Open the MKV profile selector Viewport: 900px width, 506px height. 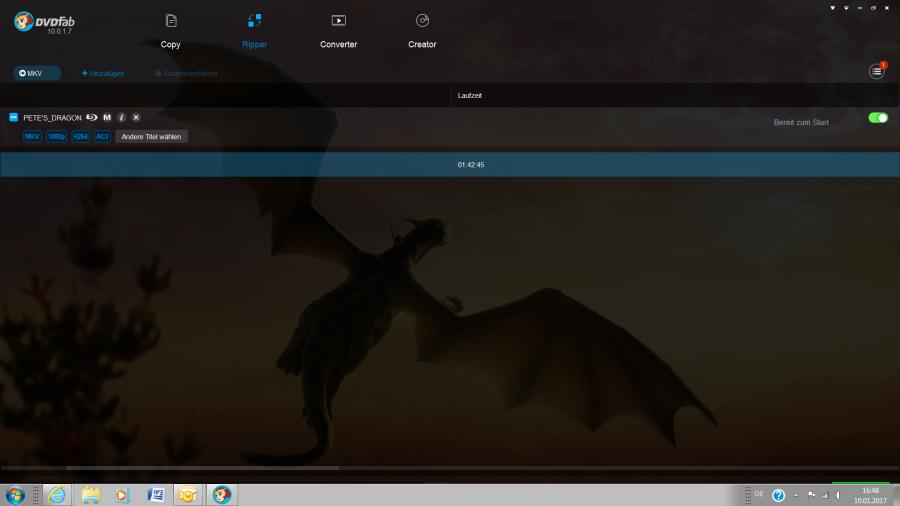pos(37,73)
